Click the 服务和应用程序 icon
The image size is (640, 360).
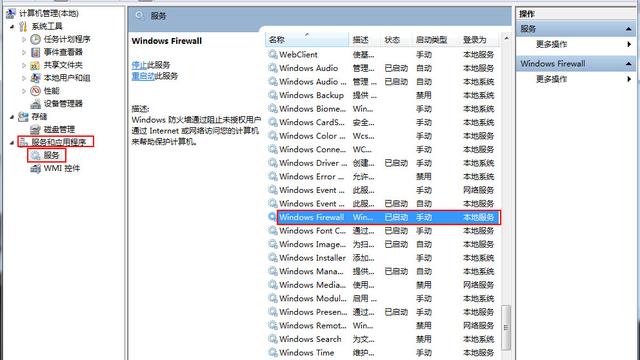pos(24,142)
